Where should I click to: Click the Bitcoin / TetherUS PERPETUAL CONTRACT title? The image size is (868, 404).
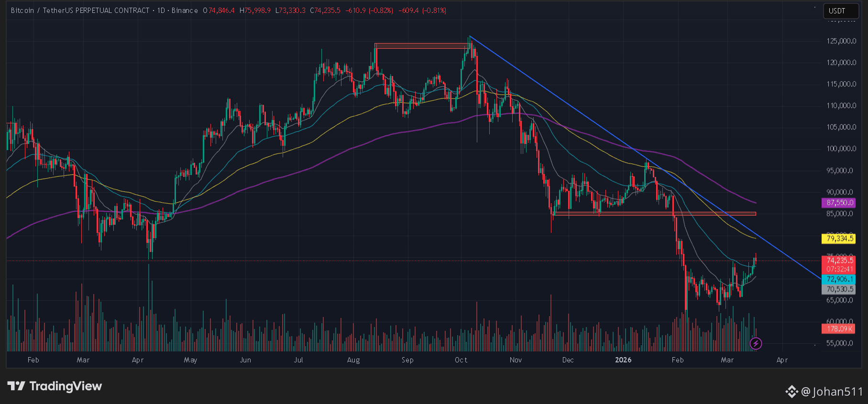[x=80, y=11]
